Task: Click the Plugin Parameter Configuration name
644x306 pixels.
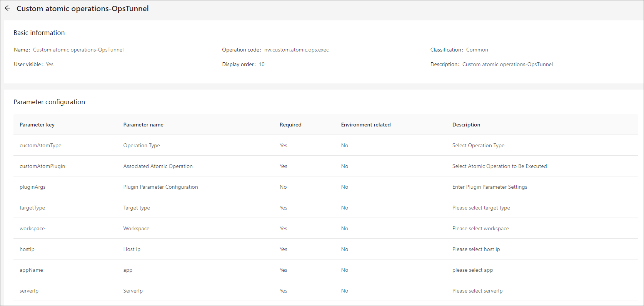Action: (160, 187)
